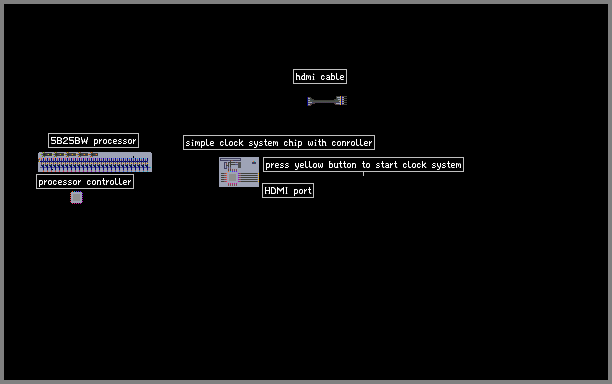The image size is (612, 384).
Task: Select the "simple clock system chip" label
Action: [x=279, y=142]
